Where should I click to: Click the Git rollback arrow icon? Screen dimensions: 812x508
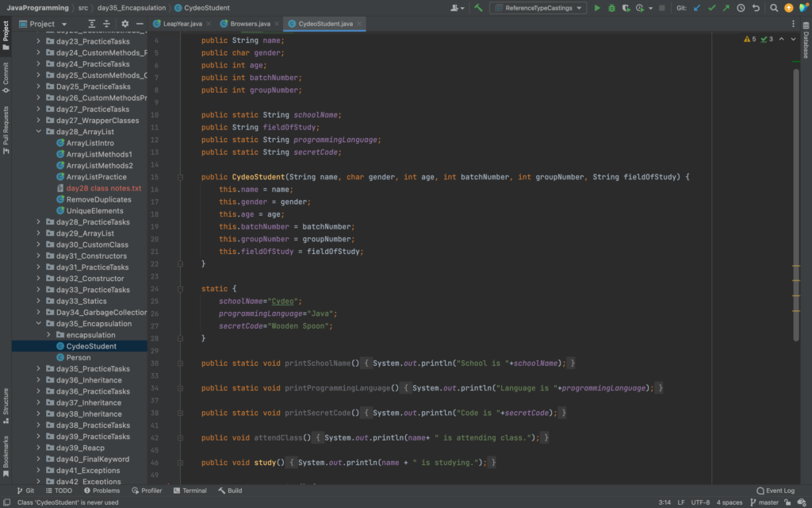tap(755, 8)
